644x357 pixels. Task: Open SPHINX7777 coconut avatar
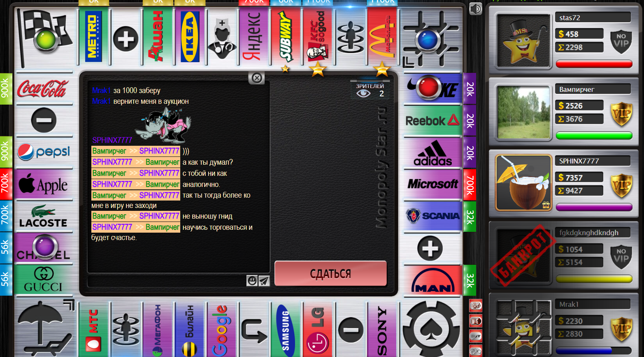(523, 183)
